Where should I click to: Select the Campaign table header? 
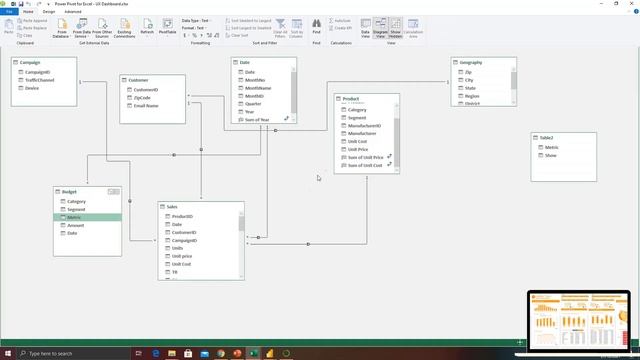pyautogui.click(x=44, y=62)
